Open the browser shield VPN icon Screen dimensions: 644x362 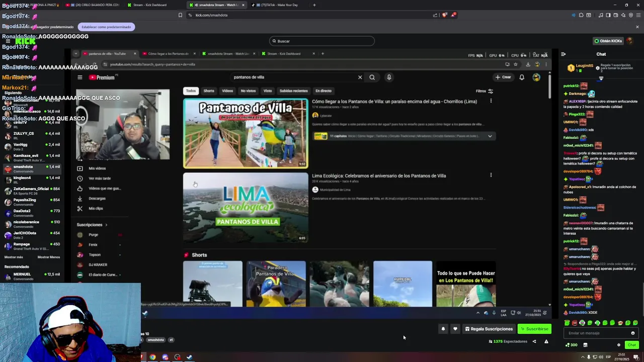click(631, 15)
